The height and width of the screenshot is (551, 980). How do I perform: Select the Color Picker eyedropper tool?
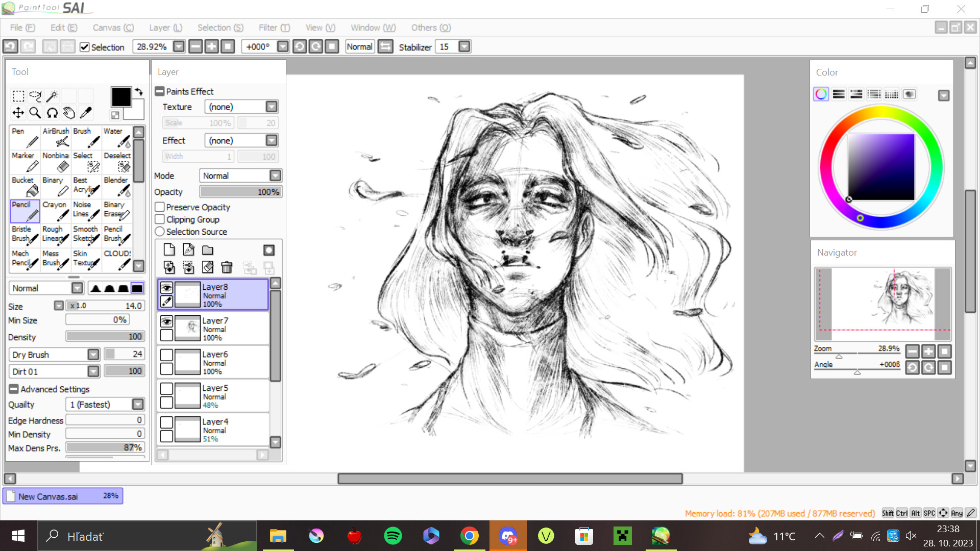(x=86, y=113)
